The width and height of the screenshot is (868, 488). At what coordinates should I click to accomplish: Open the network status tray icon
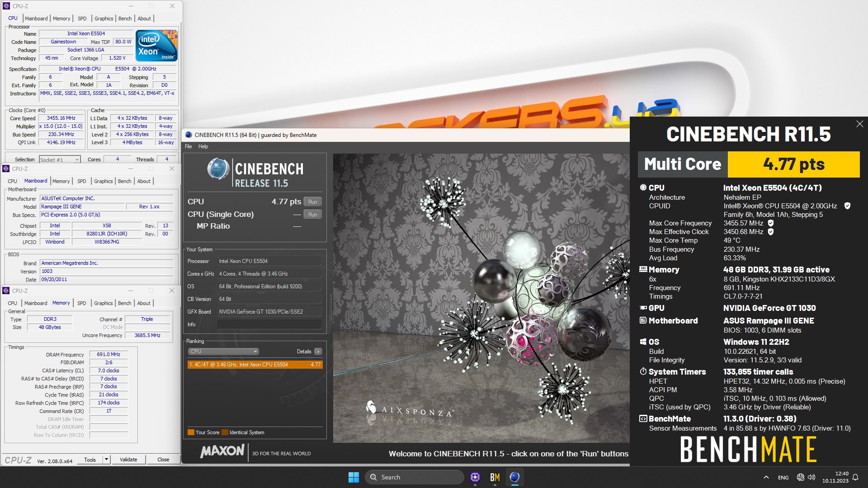pos(801,477)
